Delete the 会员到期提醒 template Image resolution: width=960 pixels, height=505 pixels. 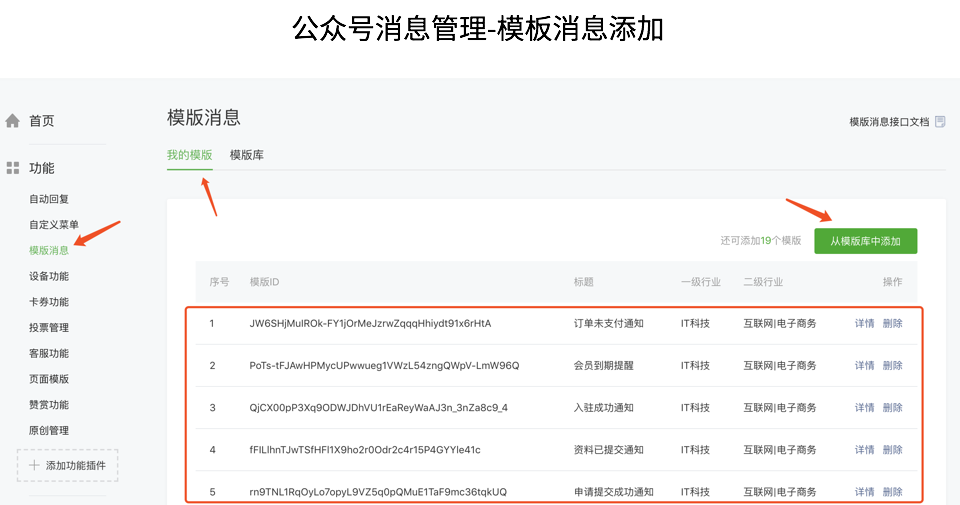point(893,365)
